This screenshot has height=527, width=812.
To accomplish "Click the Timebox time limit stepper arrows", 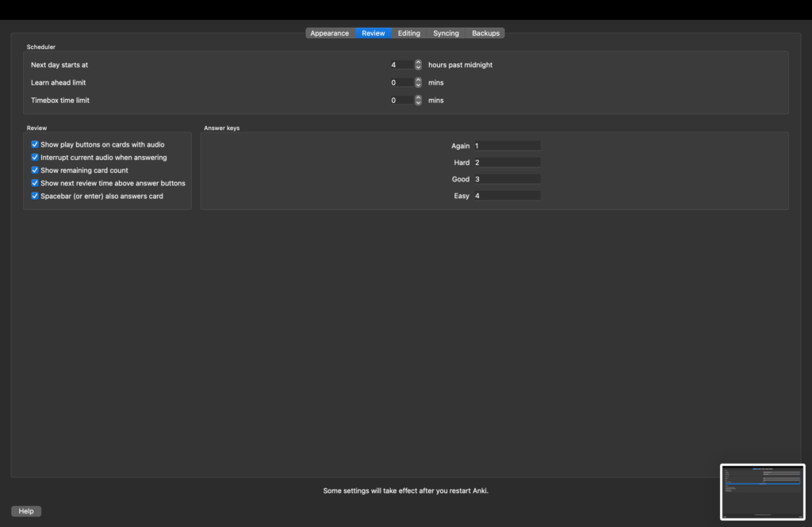I will click(x=418, y=101).
